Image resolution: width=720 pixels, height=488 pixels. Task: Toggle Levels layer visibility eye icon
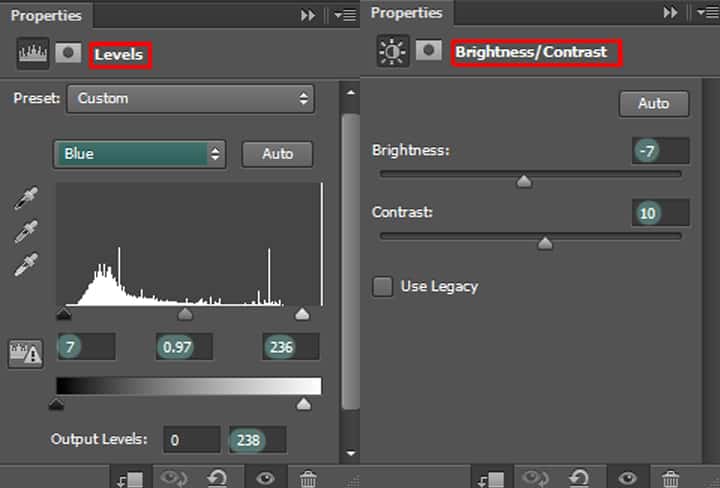click(265, 478)
